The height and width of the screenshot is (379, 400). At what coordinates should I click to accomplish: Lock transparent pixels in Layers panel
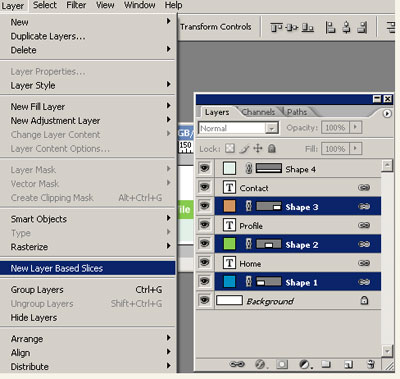click(230, 148)
